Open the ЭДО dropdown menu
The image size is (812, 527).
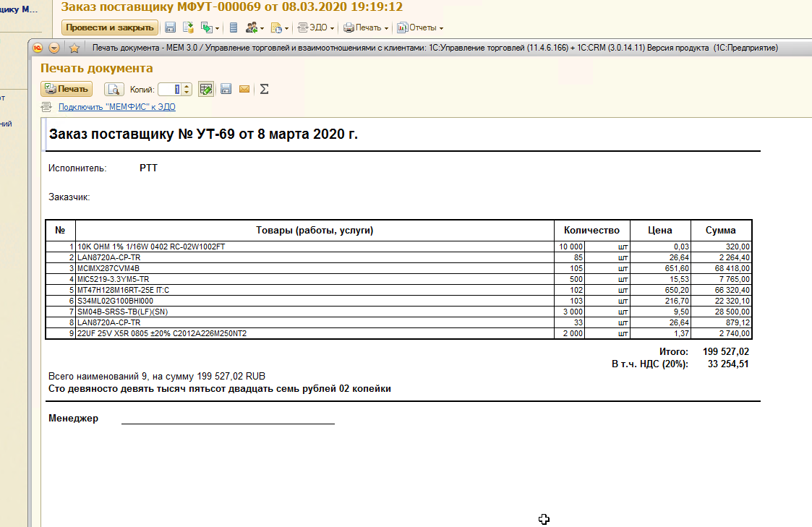click(x=316, y=27)
